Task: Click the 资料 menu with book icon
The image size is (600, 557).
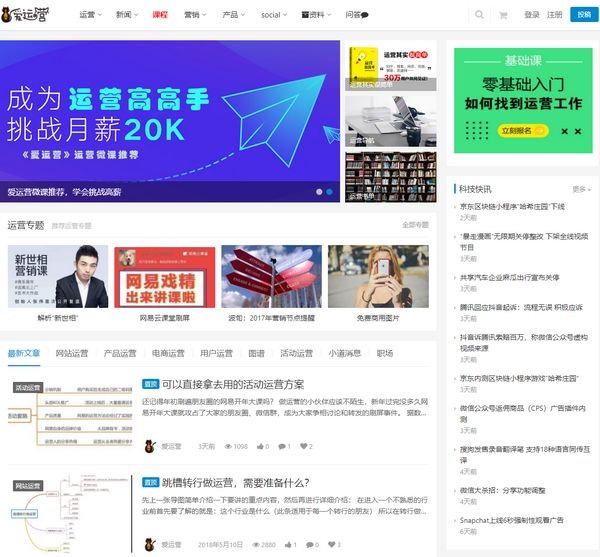Action: [316, 15]
